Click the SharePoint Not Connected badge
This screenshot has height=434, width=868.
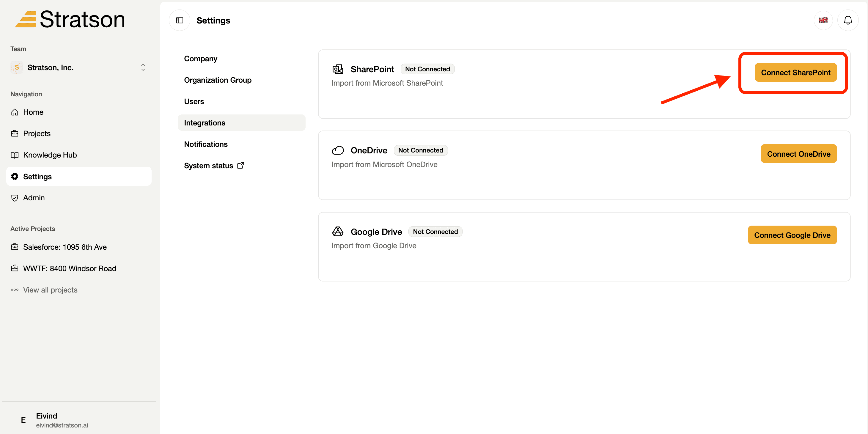pyautogui.click(x=427, y=70)
